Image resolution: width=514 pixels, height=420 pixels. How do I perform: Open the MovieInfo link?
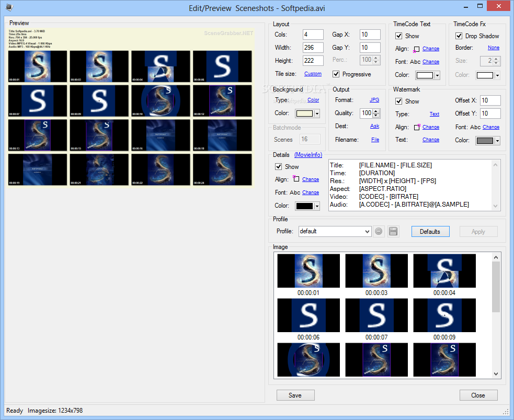coord(308,155)
